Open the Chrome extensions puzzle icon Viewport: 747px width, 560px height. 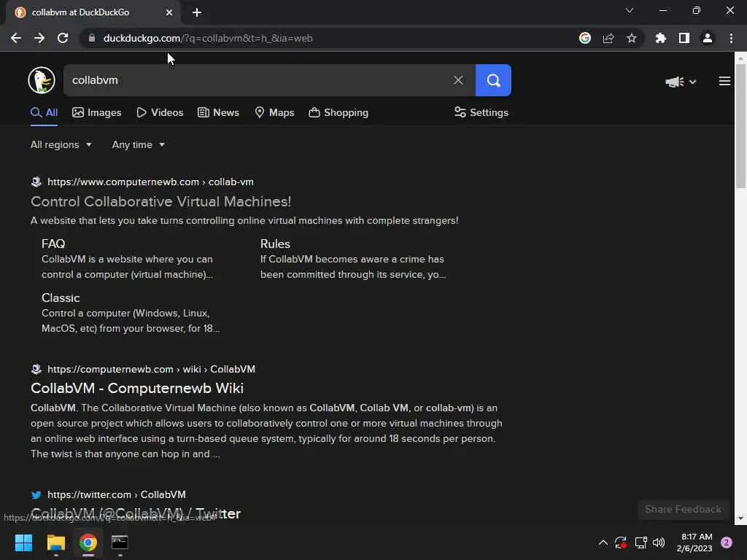(x=661, y=38)
